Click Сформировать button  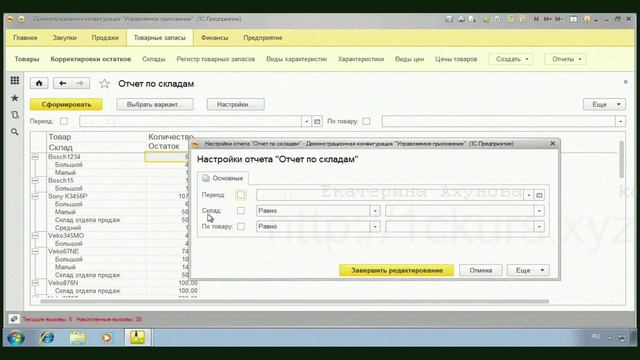[66, 104]
